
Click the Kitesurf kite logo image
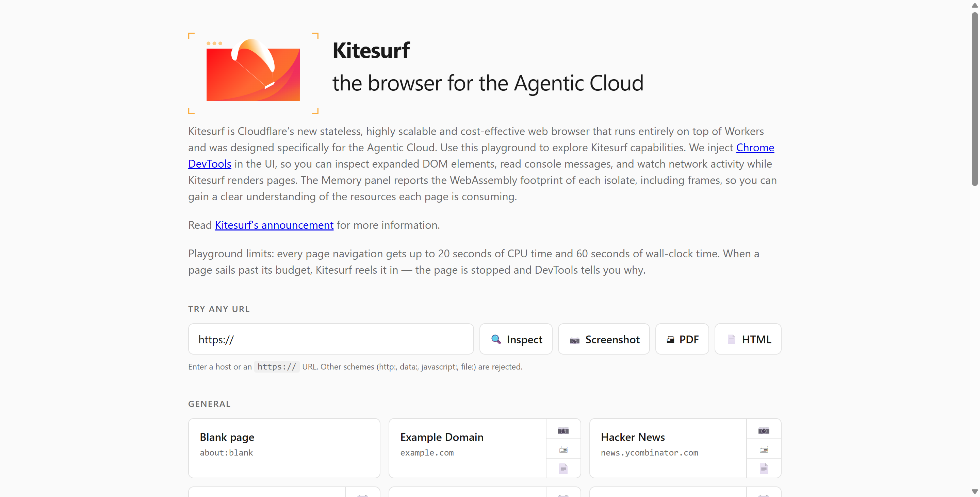(254, 73)
